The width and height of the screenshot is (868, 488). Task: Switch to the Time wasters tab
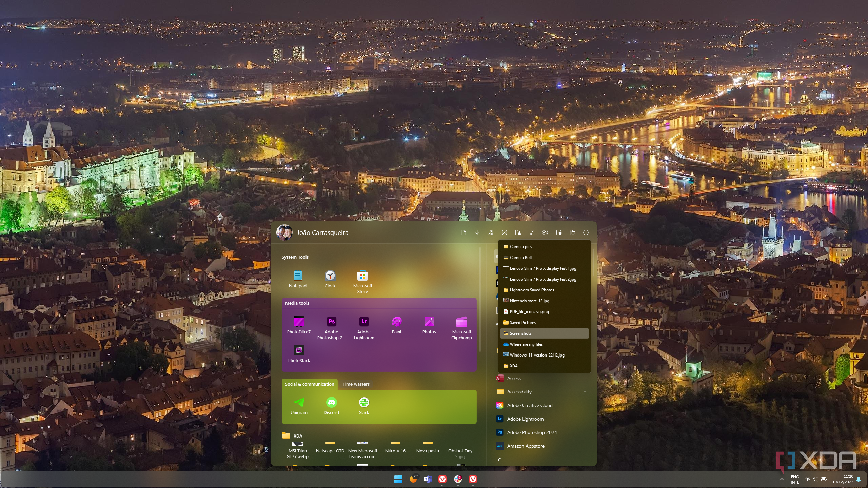click(x=356, y=384)
